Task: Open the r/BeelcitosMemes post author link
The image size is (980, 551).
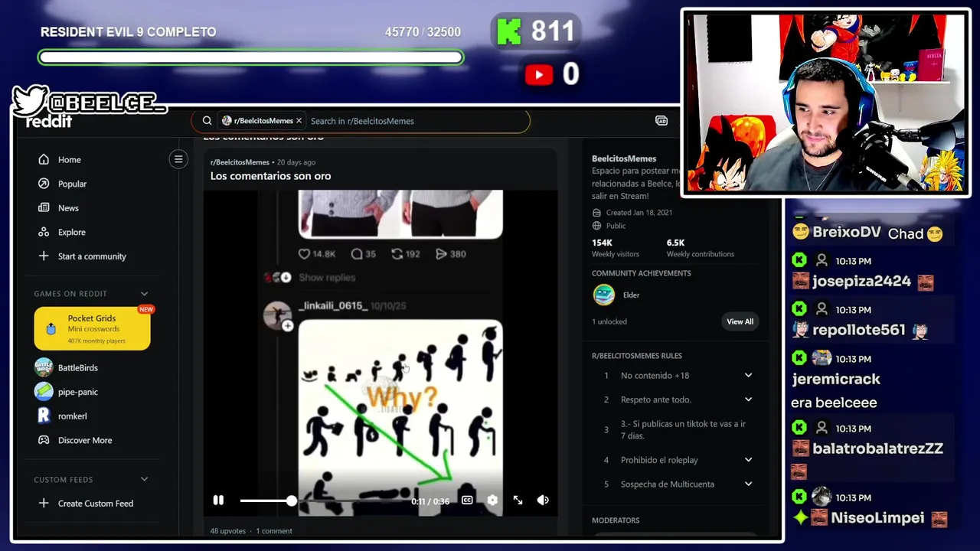Action: point(240,162)
